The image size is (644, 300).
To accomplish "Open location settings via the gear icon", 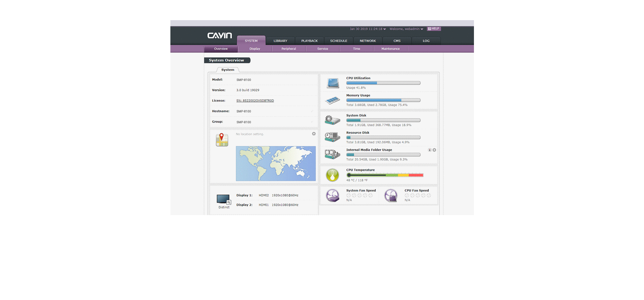I will (x=314, y=134).
